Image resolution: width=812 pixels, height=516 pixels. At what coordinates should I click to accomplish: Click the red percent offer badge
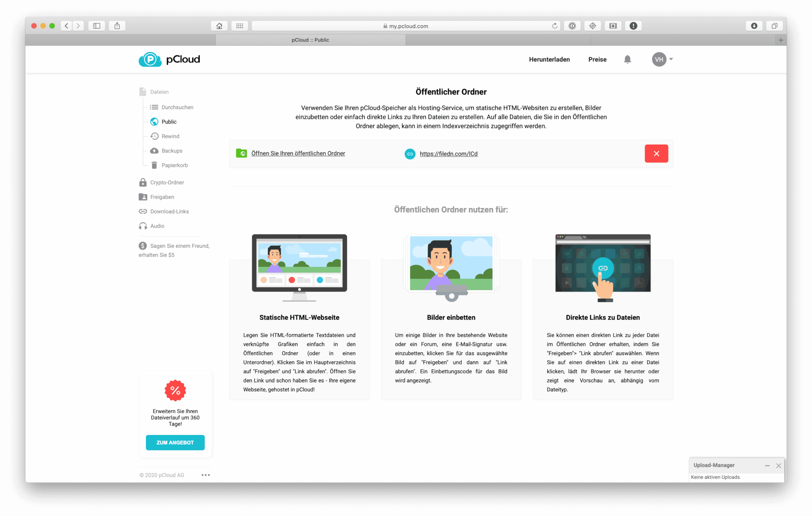tap(175, 390)
